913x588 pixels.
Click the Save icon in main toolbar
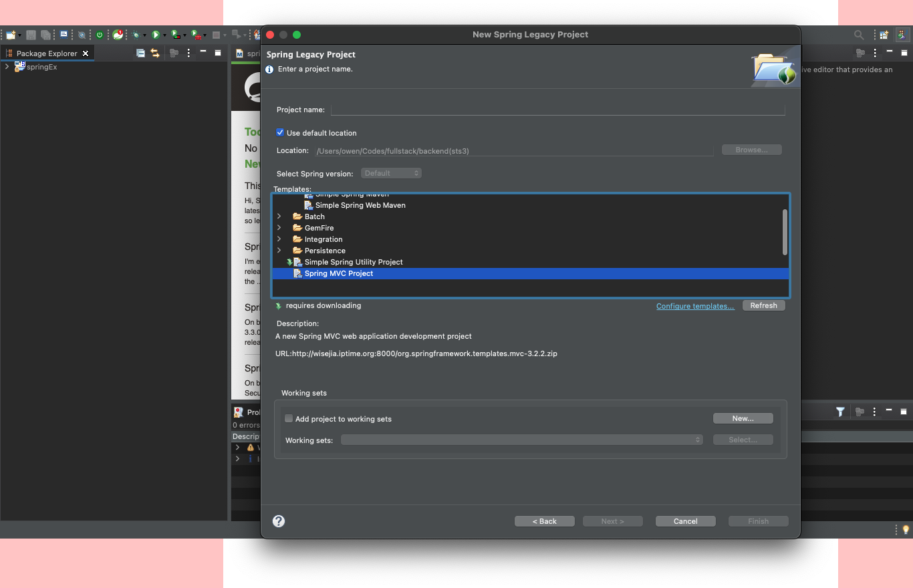(x=31, y=35)
